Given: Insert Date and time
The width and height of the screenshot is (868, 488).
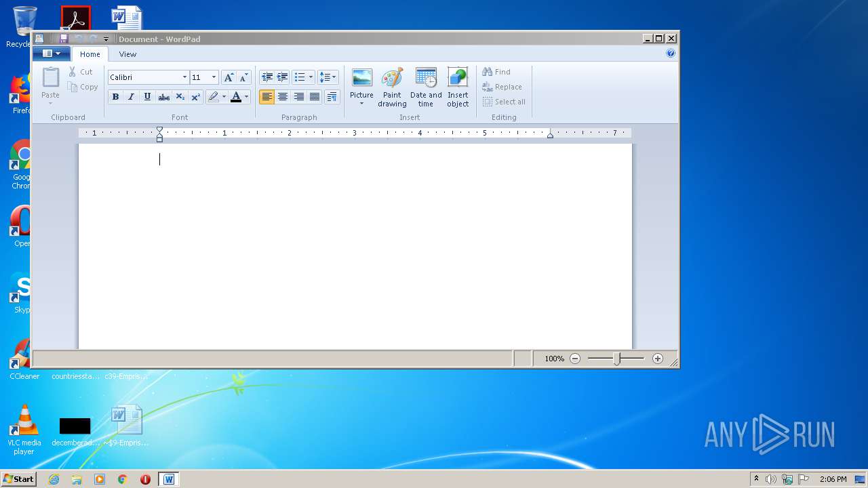Looking at the screenshot, I should pos(426,87).
